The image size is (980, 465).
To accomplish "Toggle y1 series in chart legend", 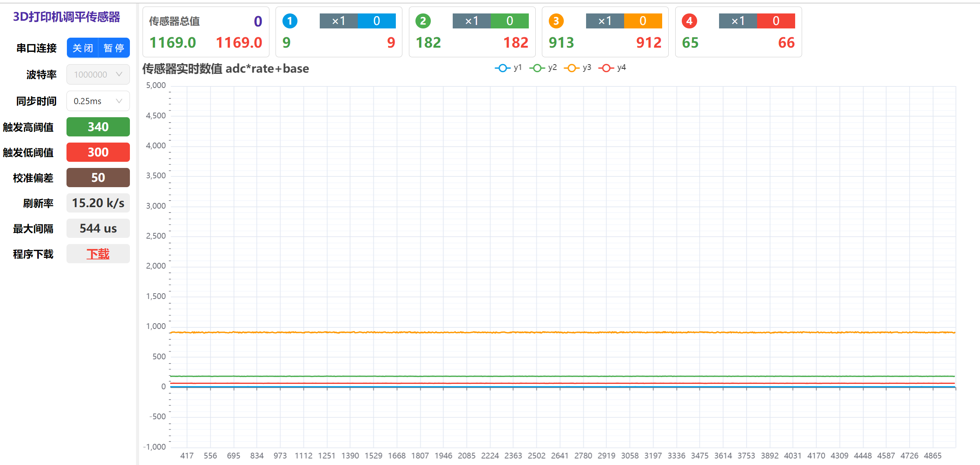I will tap(508, 68).
